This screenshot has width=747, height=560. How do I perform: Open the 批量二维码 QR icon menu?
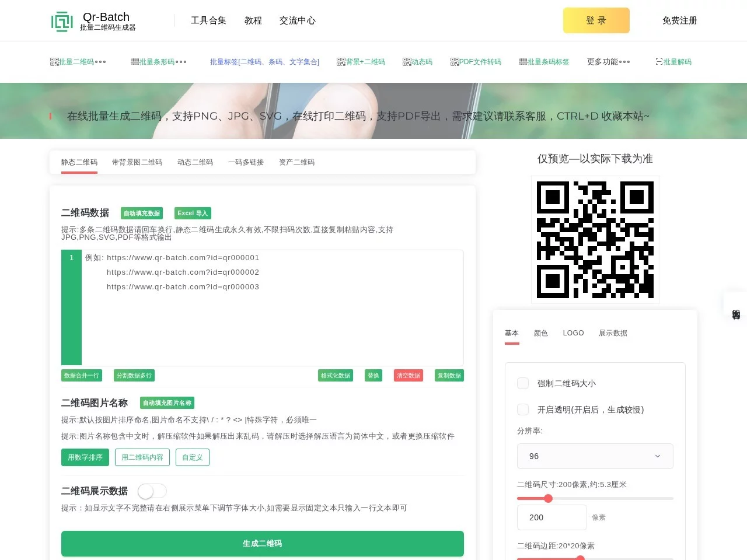54,62
